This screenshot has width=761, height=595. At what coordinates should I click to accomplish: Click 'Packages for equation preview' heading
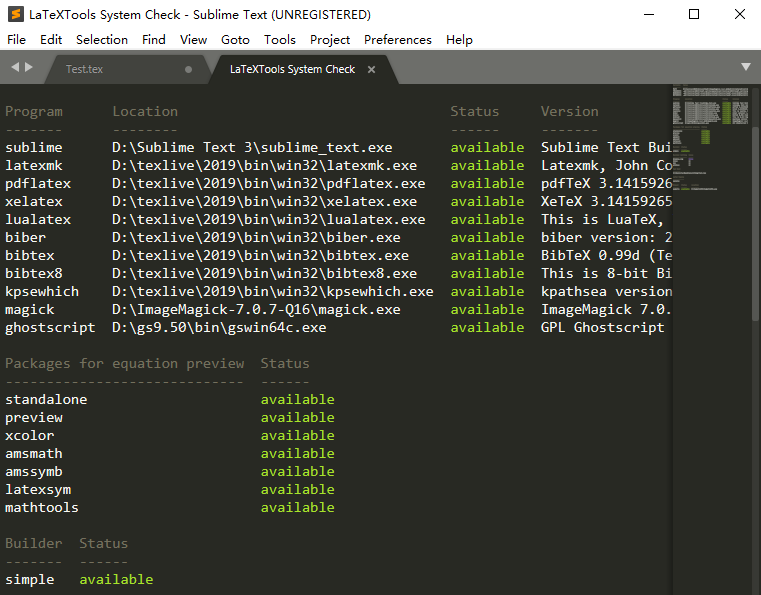(x=125, y=364)
